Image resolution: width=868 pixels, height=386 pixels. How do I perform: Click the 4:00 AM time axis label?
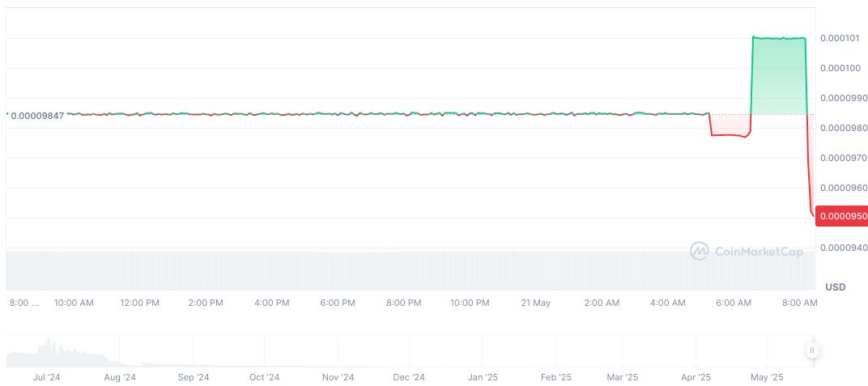668,303
